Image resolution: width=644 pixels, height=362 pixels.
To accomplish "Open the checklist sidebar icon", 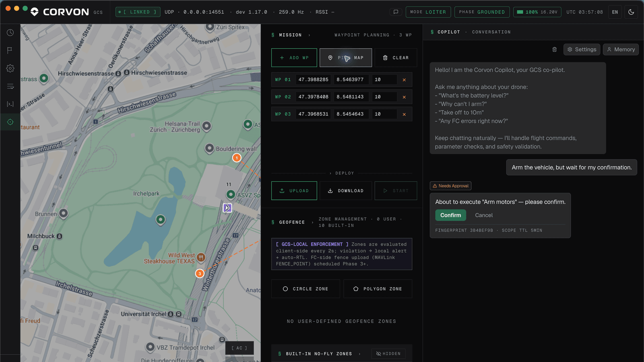I will 10,86.
